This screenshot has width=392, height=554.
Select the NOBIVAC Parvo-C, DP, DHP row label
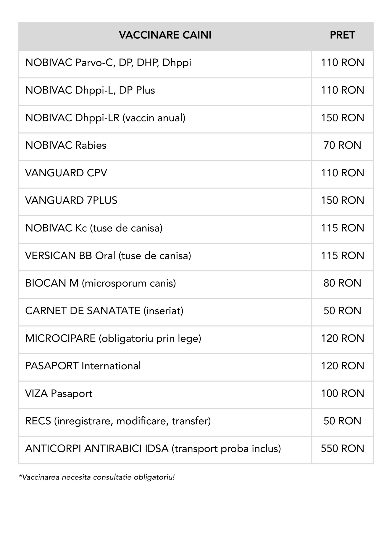coord(108,63)
